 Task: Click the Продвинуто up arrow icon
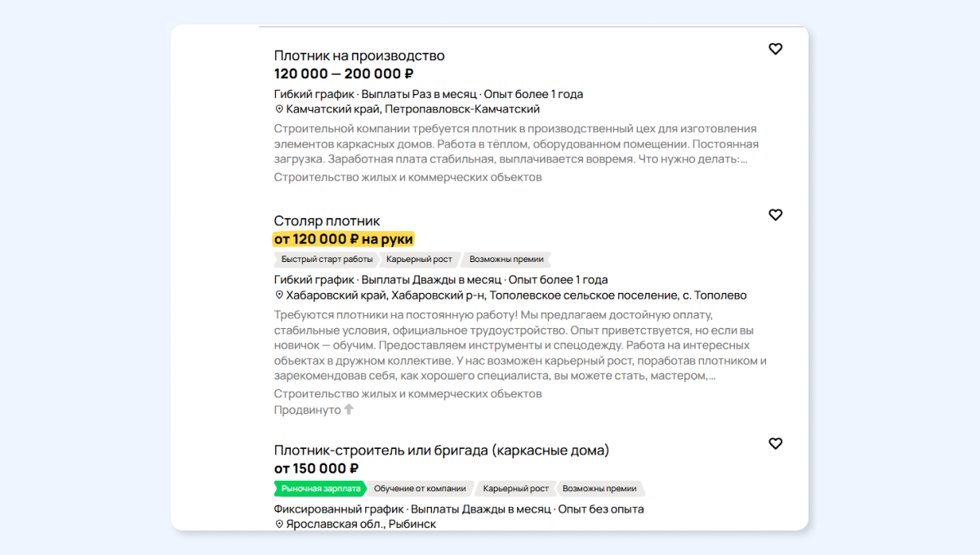[x=349, y=410]
